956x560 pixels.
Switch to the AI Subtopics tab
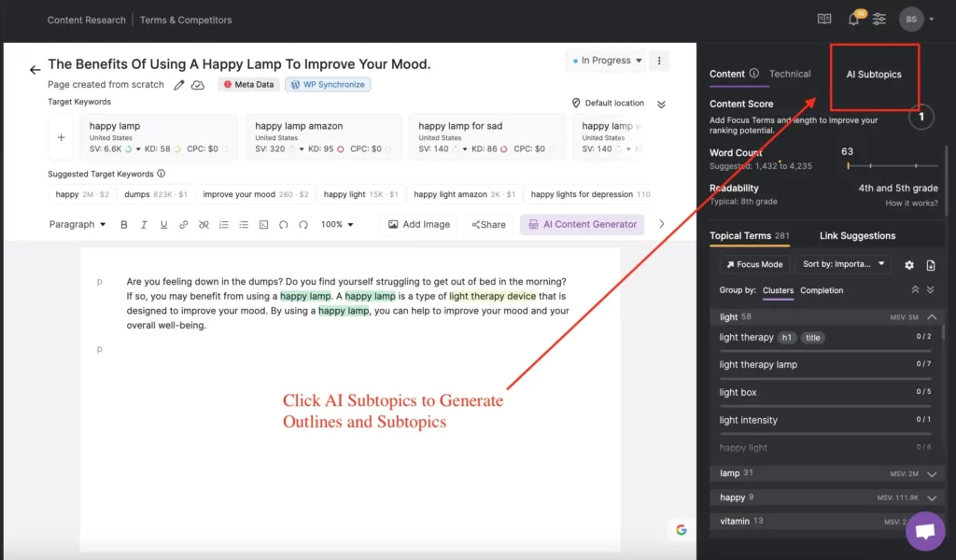[874, 74]
